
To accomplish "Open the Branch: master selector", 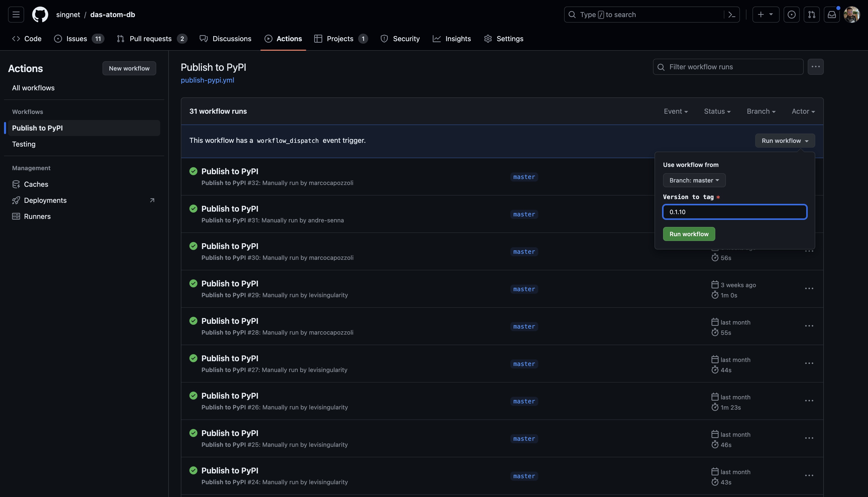I will [x=694, y=180].
